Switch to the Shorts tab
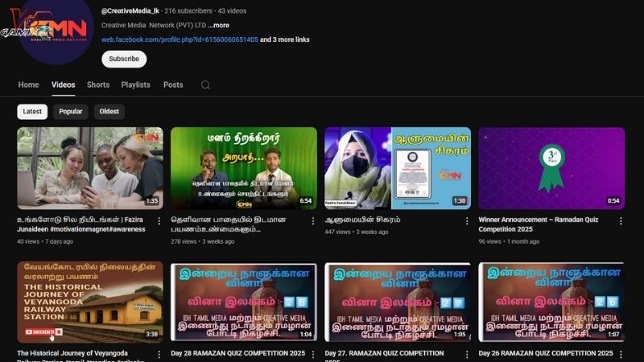 point(98,85)
